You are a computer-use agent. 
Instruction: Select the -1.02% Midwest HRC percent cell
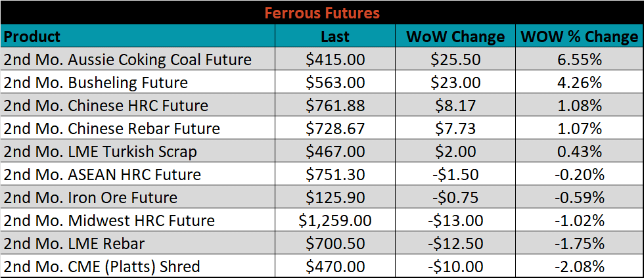click(580, 220)
